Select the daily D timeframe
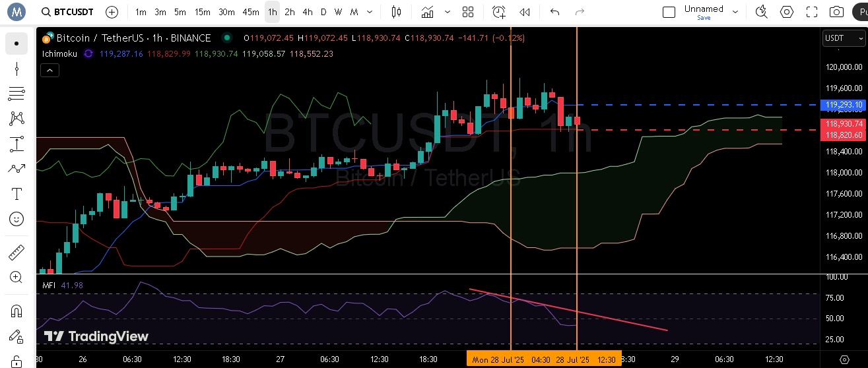Viewport: 868px width, 368px height. [323, 12]
